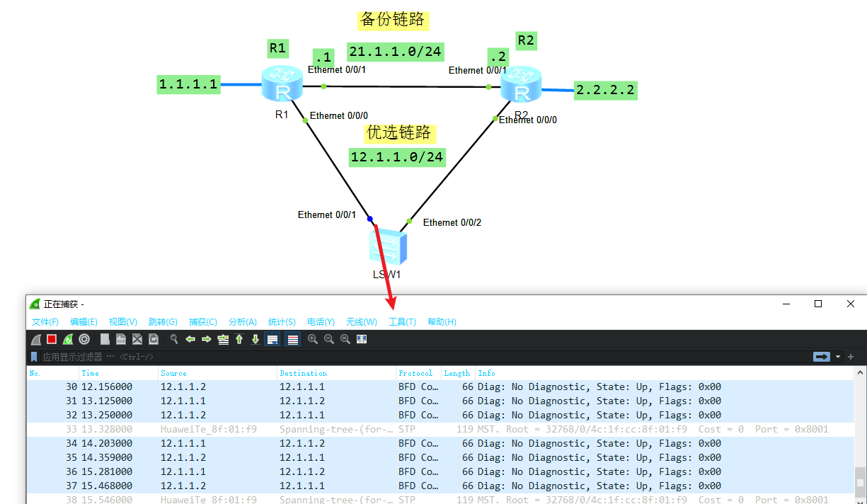Sort packets by Time column header

click(118, 373)
